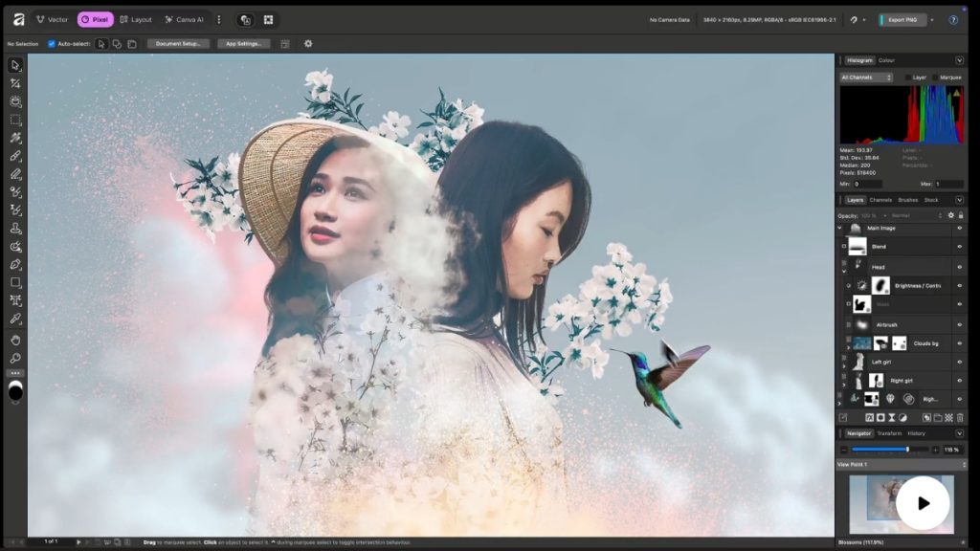Choose the Hand pan tool

pos(15,339)
